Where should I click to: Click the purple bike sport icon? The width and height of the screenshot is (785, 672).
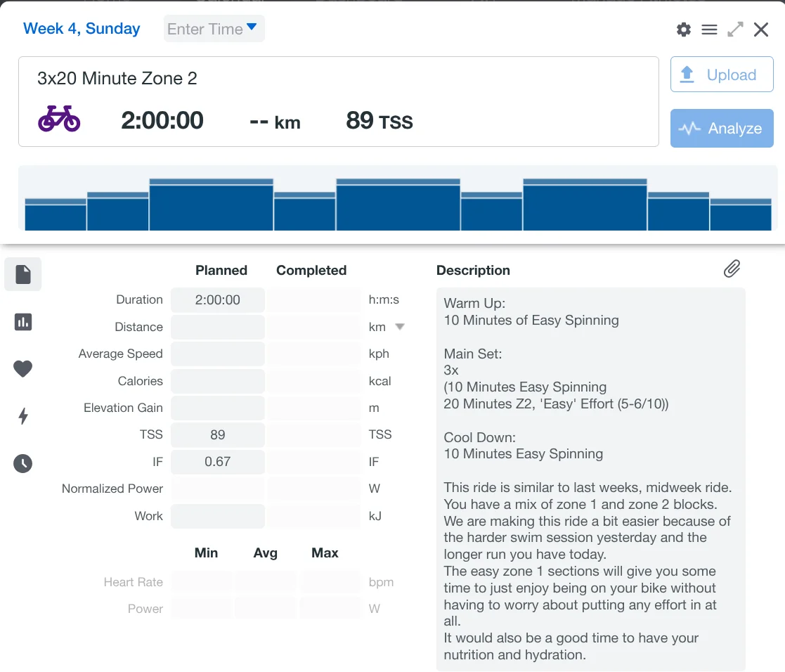(59, 119)
